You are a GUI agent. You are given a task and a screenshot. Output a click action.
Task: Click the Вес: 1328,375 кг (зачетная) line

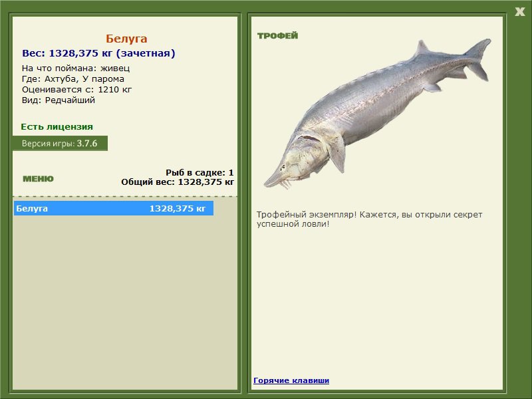(x=98, y=53)
